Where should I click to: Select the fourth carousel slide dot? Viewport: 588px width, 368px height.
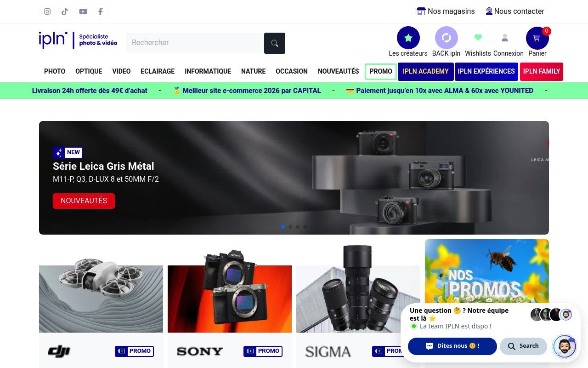(305, 227)
